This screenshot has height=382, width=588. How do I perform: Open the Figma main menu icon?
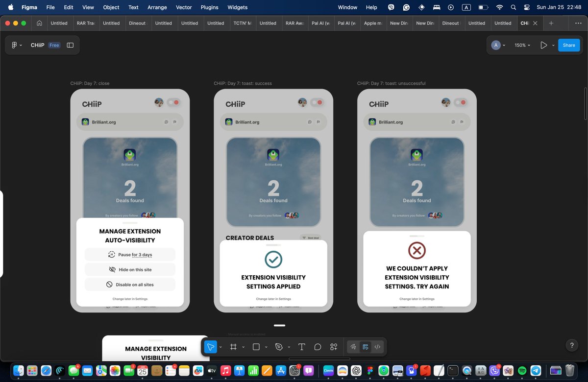pyautogui.click(x=14, y=45)
